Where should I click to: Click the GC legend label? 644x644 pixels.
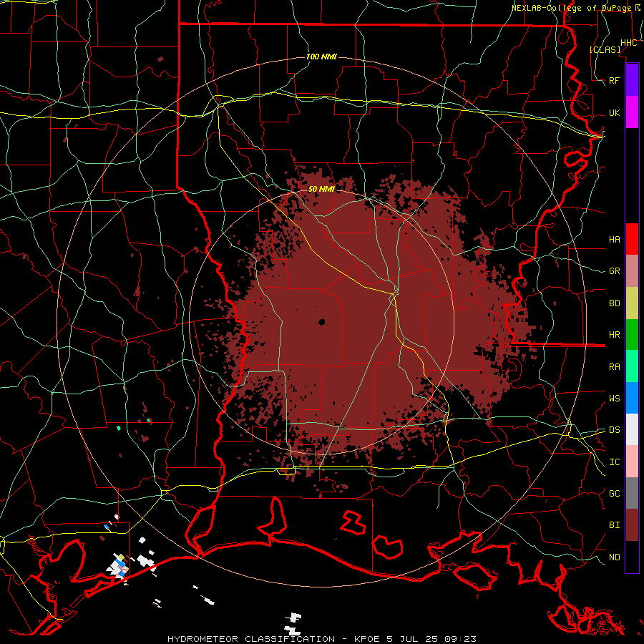coord(614,494)
